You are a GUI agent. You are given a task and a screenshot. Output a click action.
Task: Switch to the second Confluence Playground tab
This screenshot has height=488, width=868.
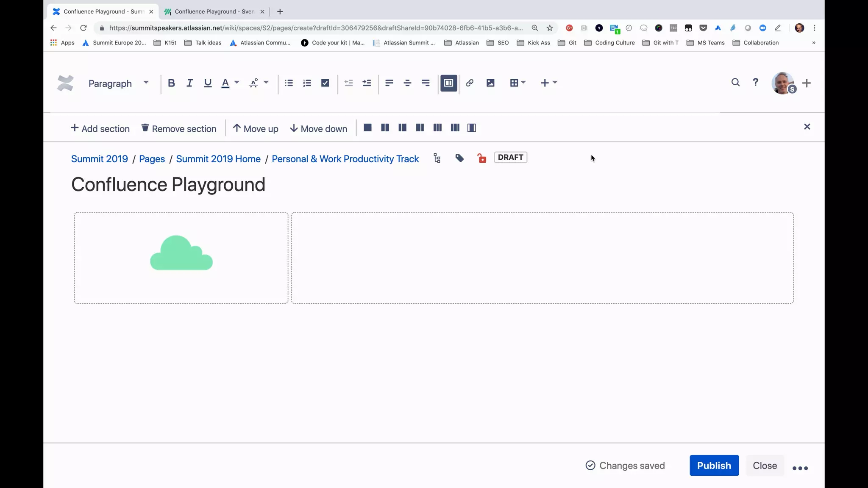click(x=214, y=11)
